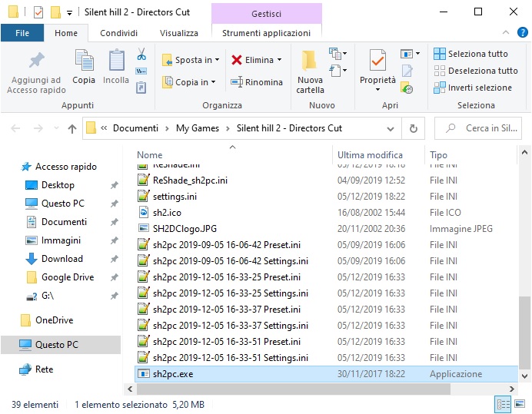Refresh the current folder view
This screenshot has height=414, width=532.
(414, 128)
